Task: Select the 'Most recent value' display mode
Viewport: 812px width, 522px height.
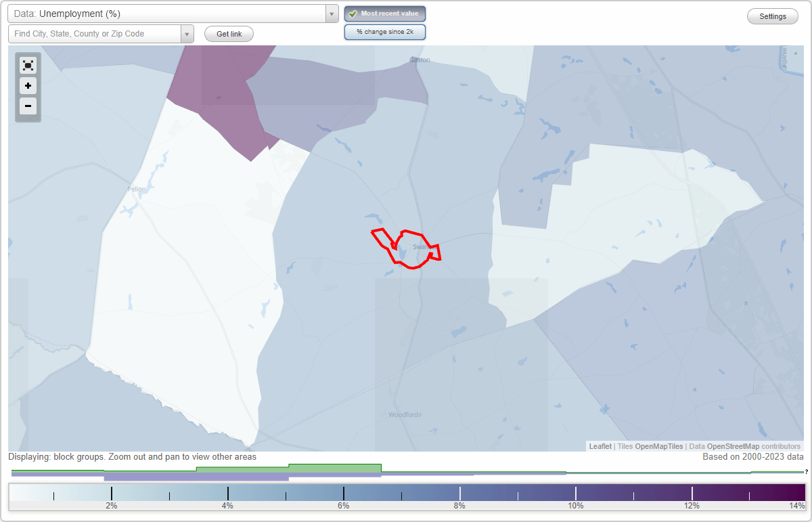Action: point(385,14)
